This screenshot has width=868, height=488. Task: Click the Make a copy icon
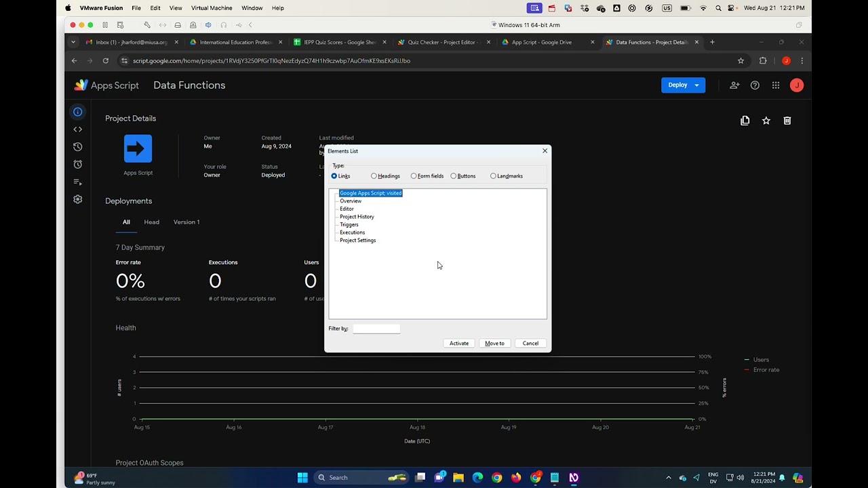(x=745, y=121)
